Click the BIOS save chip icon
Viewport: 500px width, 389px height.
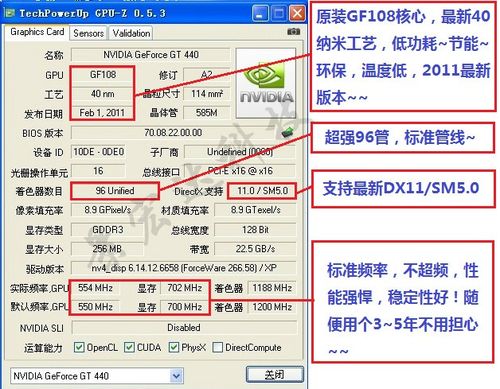pyautogui.click(x=287, y=132)
